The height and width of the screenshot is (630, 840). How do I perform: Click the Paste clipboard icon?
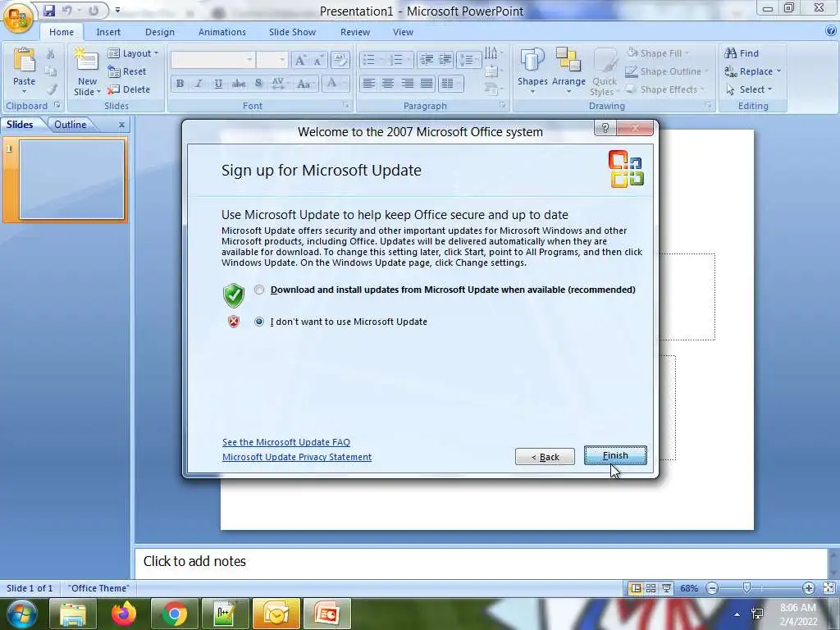point(24,61)
